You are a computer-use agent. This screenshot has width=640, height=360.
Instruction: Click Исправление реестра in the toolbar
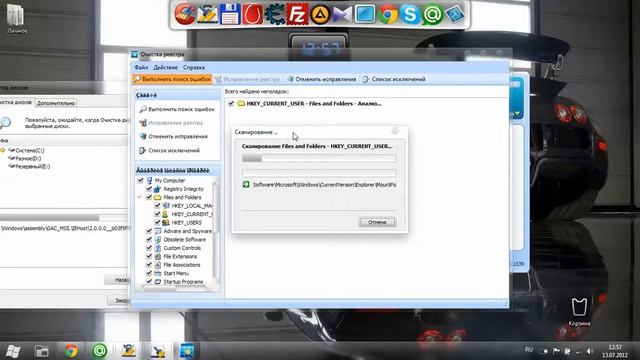tap(248, 79)
